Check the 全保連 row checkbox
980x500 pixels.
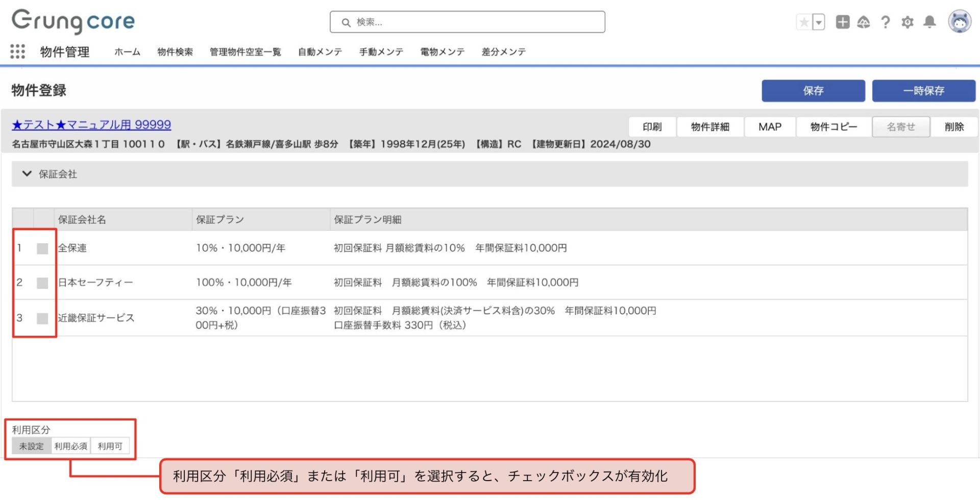tap(42, 248)
